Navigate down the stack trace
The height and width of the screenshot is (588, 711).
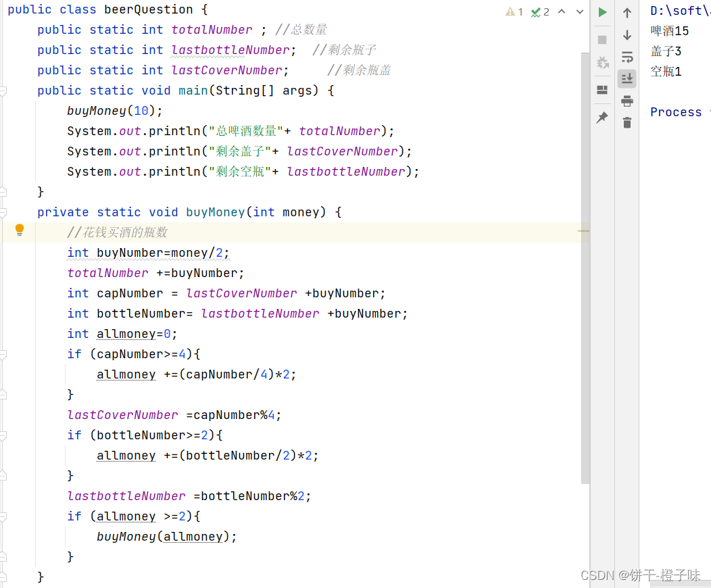pyautogui.click(x=627, y=36)
